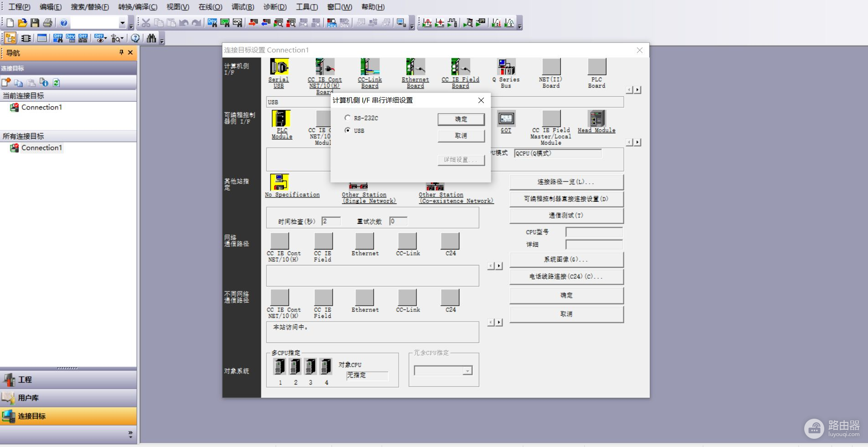Image resolution: width=868 pixels, height=447 pixels.
Task: Select Connection1 under 所有连接目标
Action: 41,148
